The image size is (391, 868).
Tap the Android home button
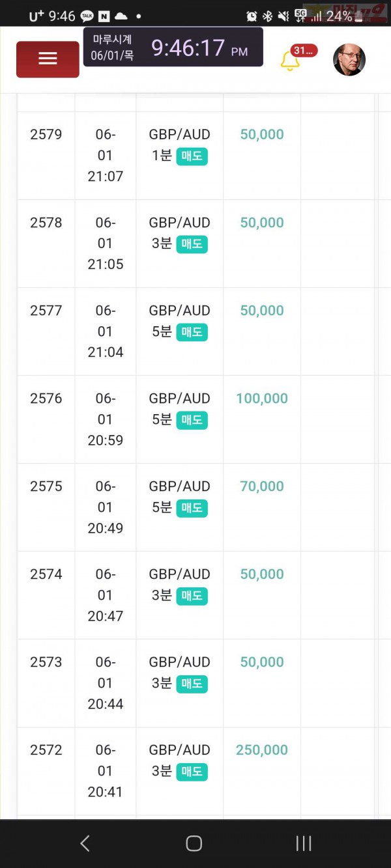pos(194,843)
